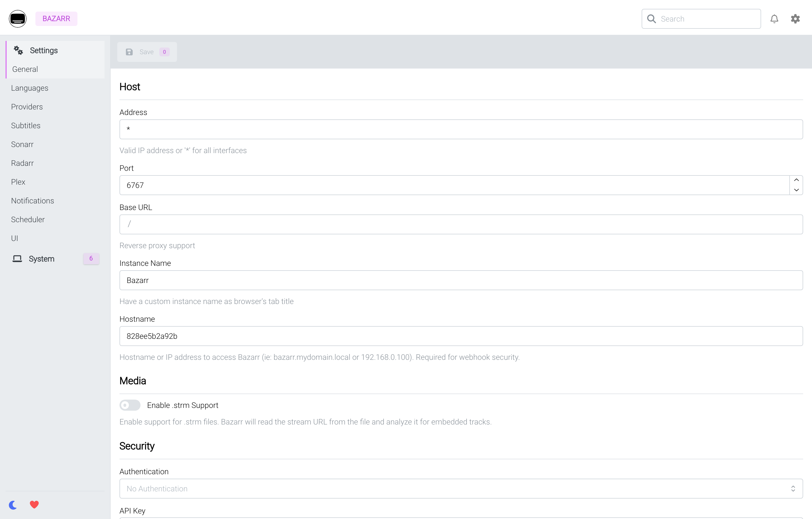Click the System badge showing 6
Viewport: 812px width, 519px height.
tap(91, 258)
